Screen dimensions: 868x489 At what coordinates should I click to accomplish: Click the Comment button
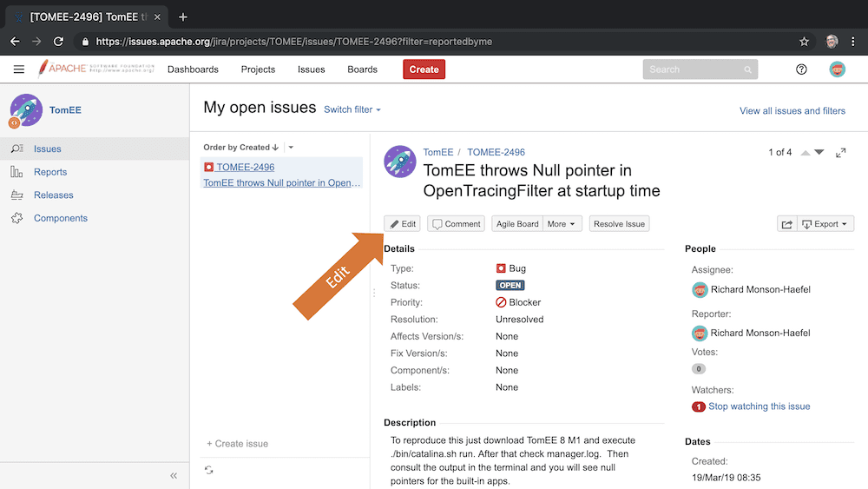457,224
